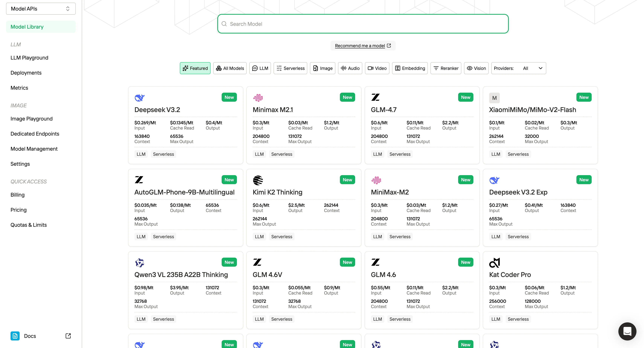This screenshot has width=644, height=348.
Task: Click the M avatar on XiaomiMiMo card
Action: [494, 98]
